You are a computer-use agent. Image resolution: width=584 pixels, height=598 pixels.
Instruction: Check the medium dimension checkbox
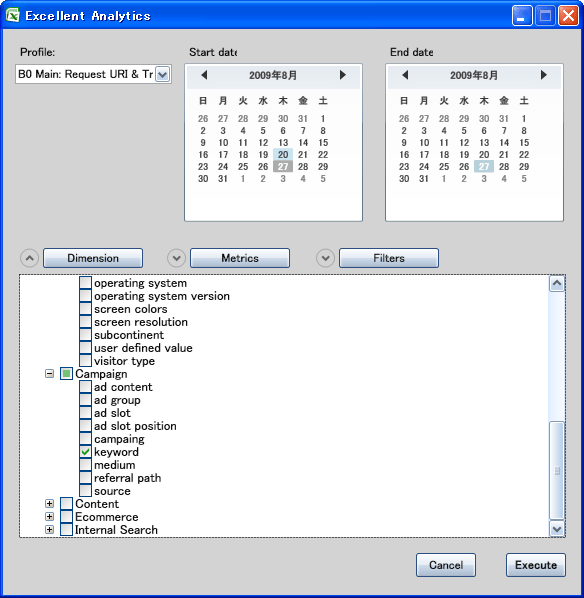[x=85, y=465]
